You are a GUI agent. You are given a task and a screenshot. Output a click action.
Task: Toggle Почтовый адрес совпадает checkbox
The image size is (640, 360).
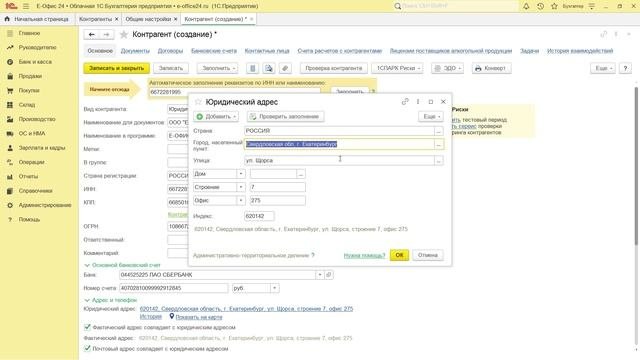point(87,348)
